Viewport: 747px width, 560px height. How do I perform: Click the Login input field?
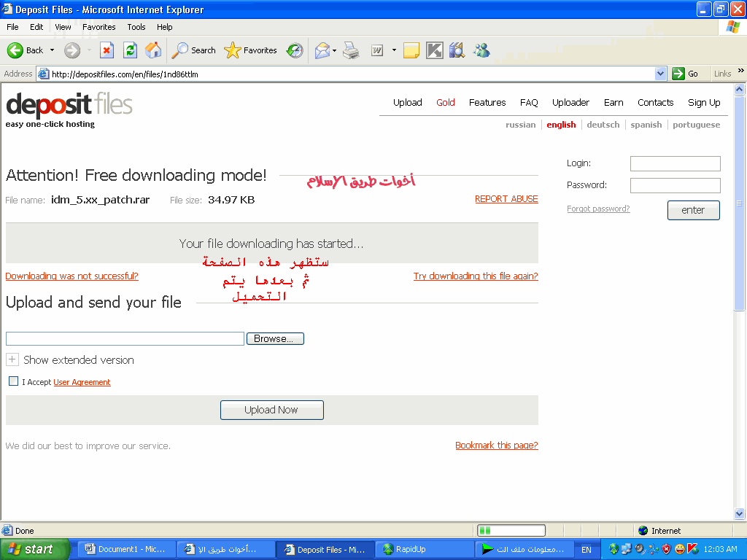(675, 163)
